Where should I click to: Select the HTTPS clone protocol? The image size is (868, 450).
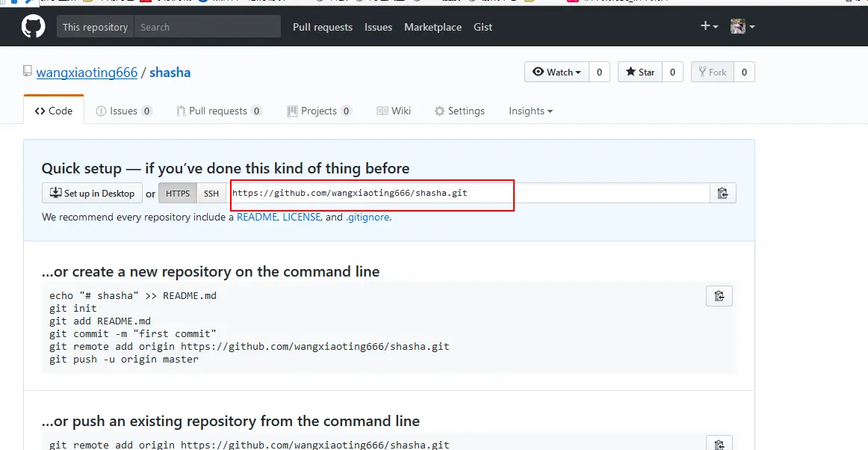pyautogui.click(x=178, y=194)
